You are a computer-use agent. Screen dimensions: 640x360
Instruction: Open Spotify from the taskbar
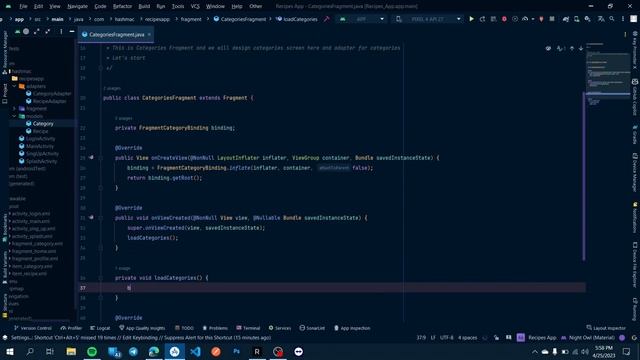pyautogui.click(x=92, y=351)
